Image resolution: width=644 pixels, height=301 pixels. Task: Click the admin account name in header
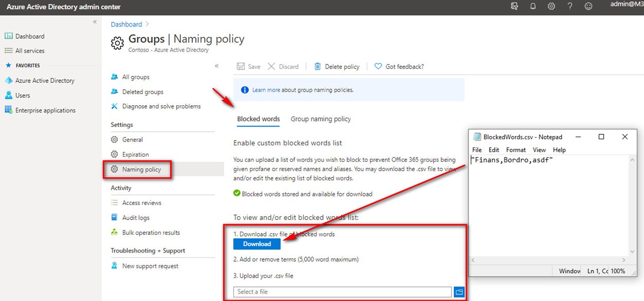627,4
